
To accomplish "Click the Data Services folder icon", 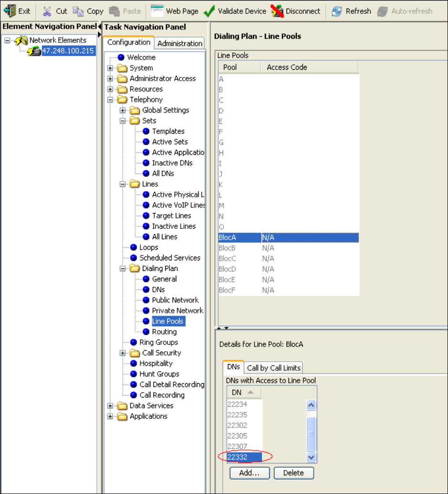I will click(122, 406).
